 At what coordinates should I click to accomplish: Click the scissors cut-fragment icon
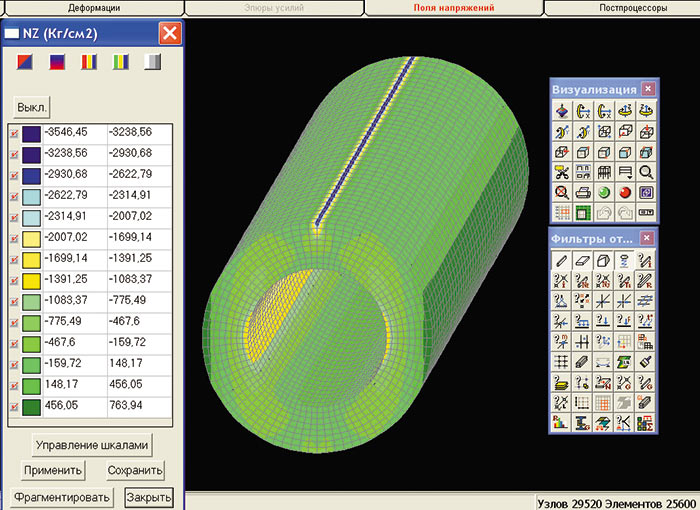coord(561,171)
